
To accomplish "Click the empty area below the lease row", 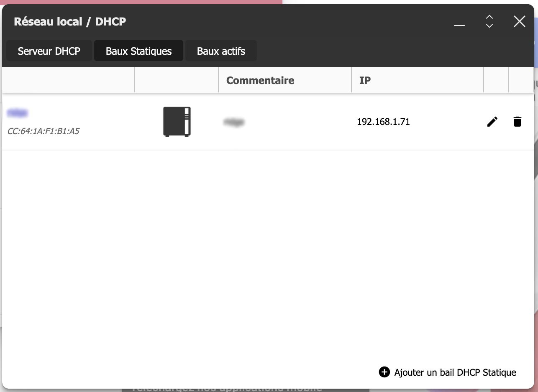I will [268, 251].
